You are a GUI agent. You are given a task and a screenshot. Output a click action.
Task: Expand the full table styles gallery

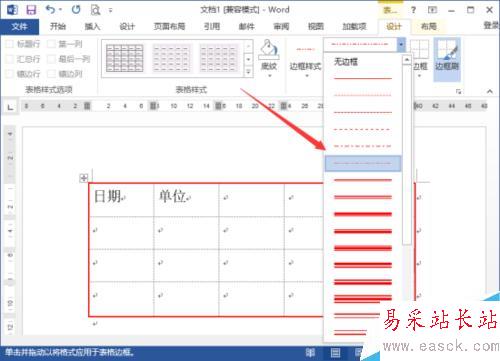click(248, 72)
